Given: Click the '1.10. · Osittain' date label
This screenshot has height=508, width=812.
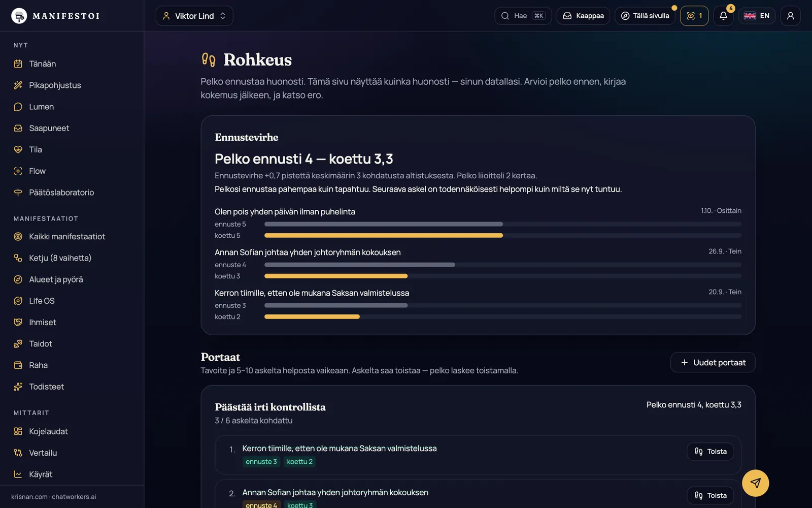Looking at the screenshot, I should (x=721, y=211).
